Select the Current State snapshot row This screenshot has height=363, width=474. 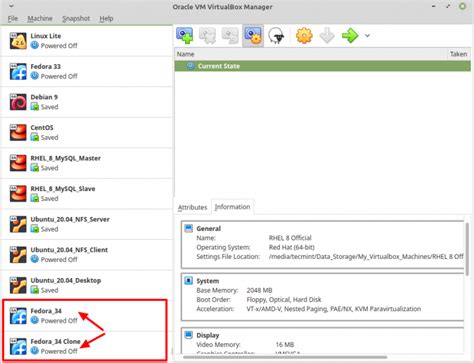[323, 66]
